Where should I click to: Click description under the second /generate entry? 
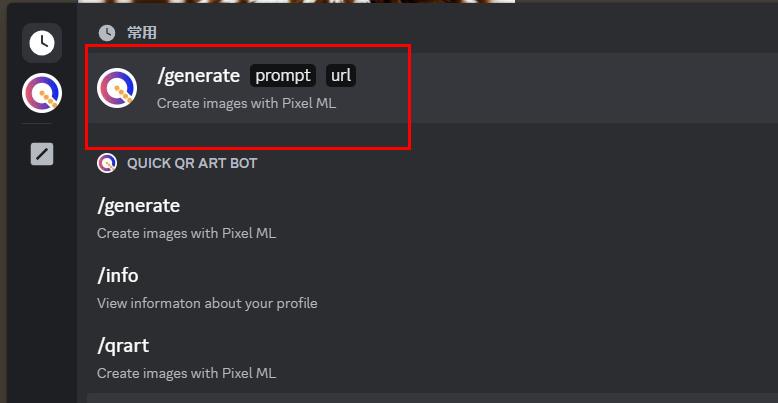(x=186, y=233)
